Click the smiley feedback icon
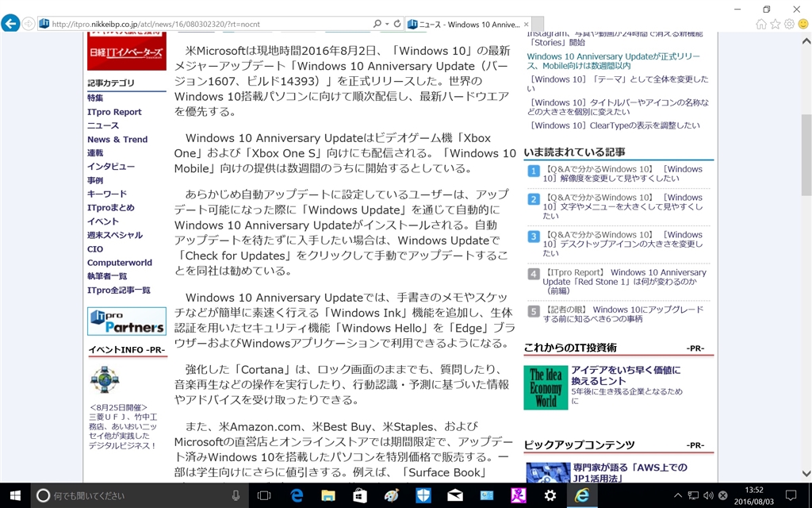This screenshot has height=508, width=812. pyautogui.click(x=803, y=24)
